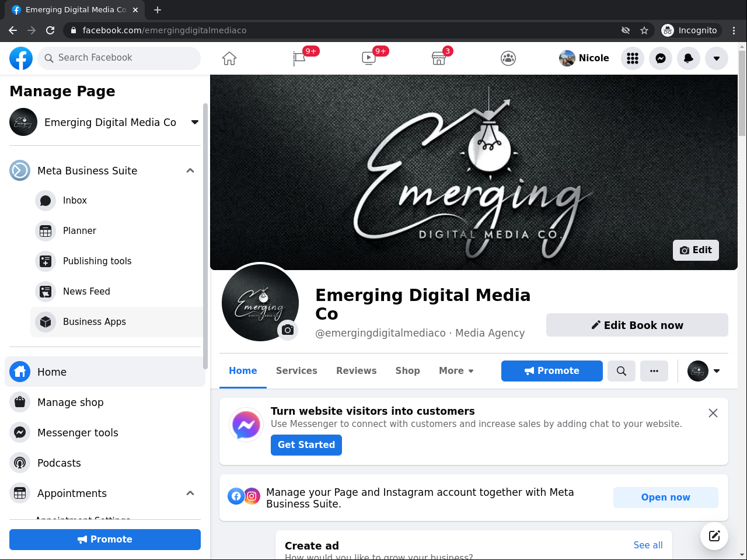Open Pages flag icon with 9+ badge
747x560 pixels.
[x=299, y=58]
